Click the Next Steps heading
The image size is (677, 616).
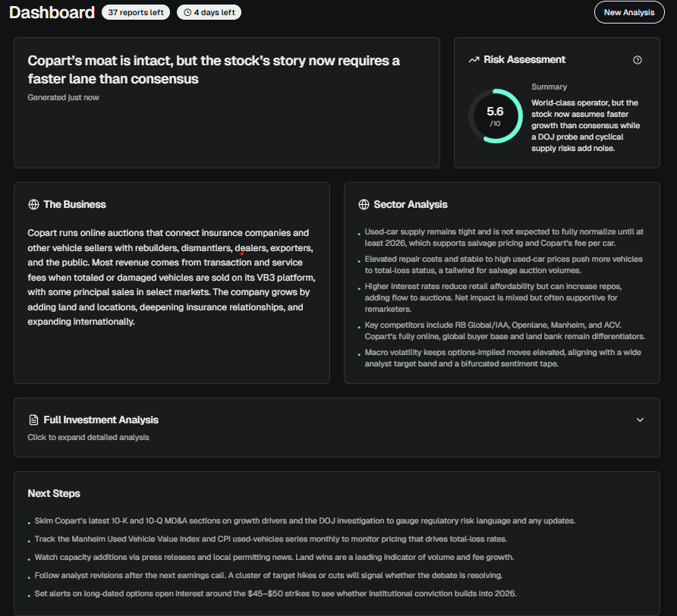point(54,493)
